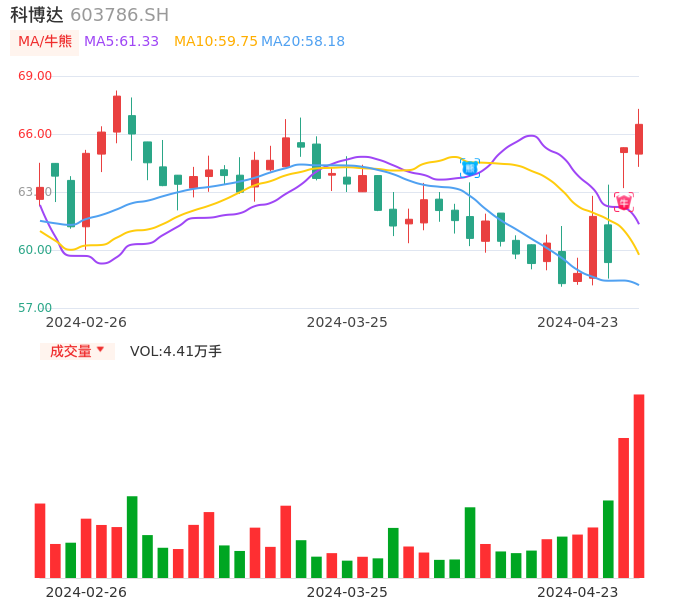Viewport: 686px width, 606px height.
Task: Click the 603786.SH ticker code
Action: pyautogui.click(x=119, y=15)
